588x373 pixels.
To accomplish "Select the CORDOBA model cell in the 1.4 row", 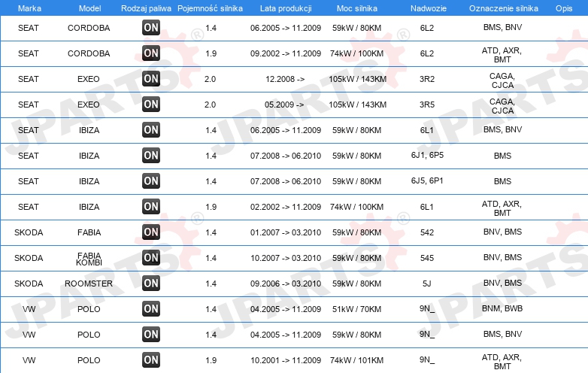I will pos(89,28).
